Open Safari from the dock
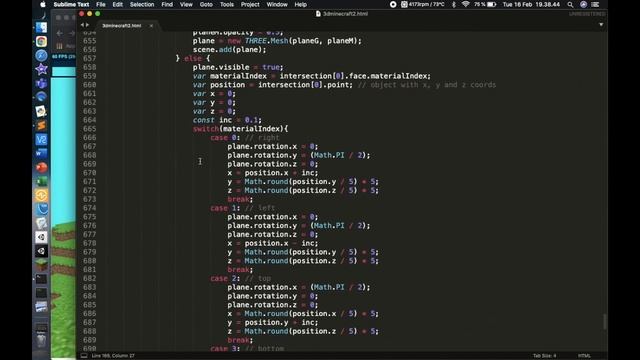The image size is (640, 360). click(41, 56)
